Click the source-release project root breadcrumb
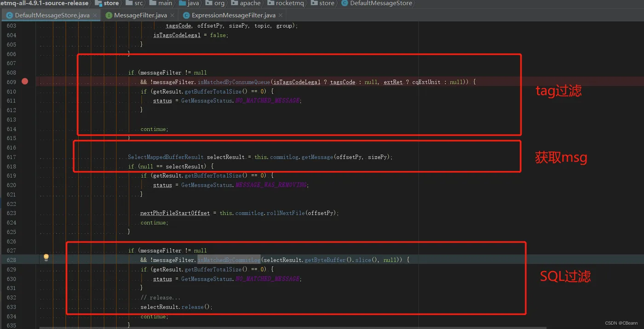This screenshot has height=329, width=644. click(44, 3)
